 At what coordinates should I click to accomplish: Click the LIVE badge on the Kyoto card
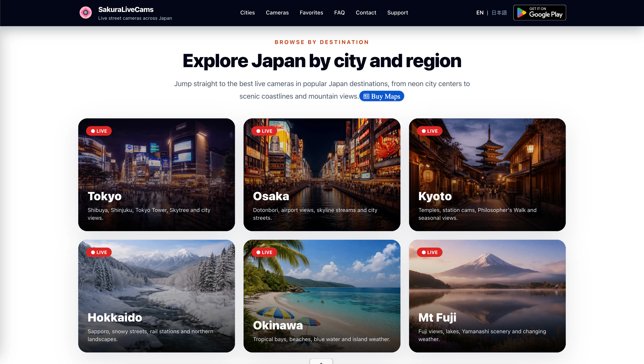pyautogui.click(x=430, y=131)
